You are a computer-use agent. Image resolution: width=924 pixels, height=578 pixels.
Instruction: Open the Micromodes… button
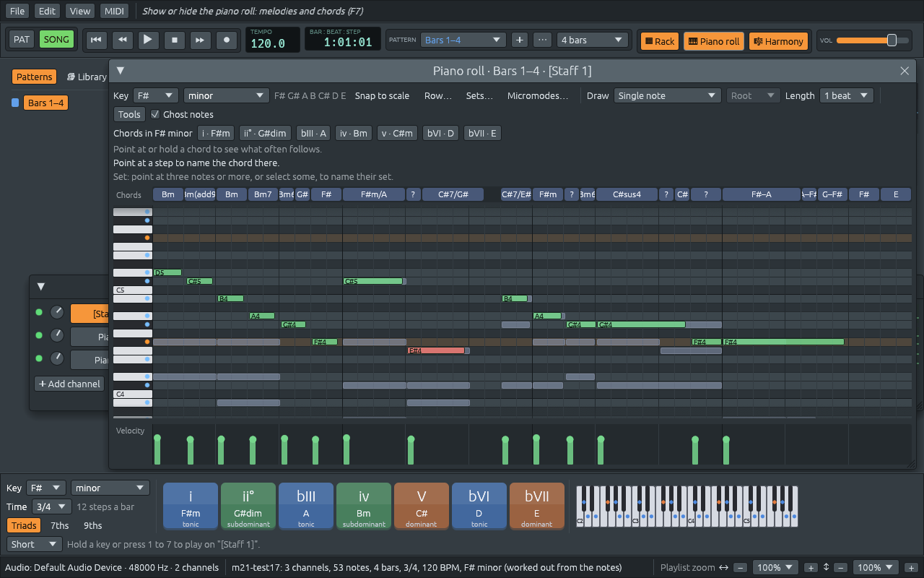tap(538, 95)
